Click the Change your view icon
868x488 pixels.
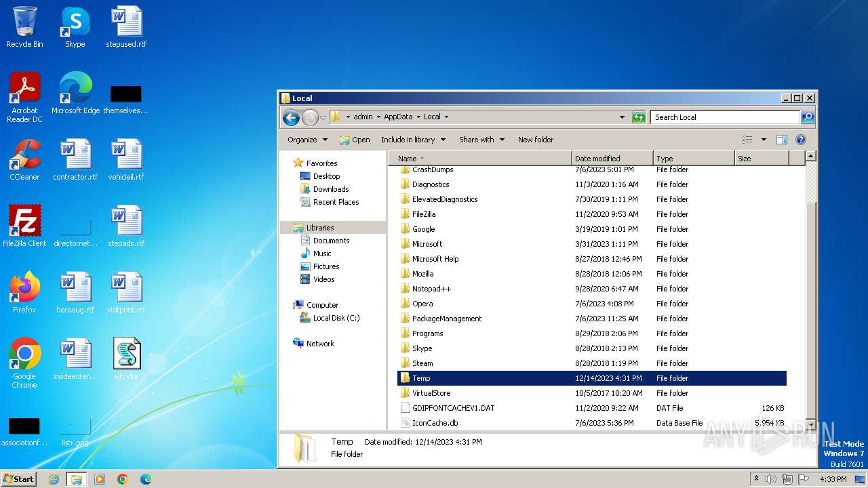point(747,140)
